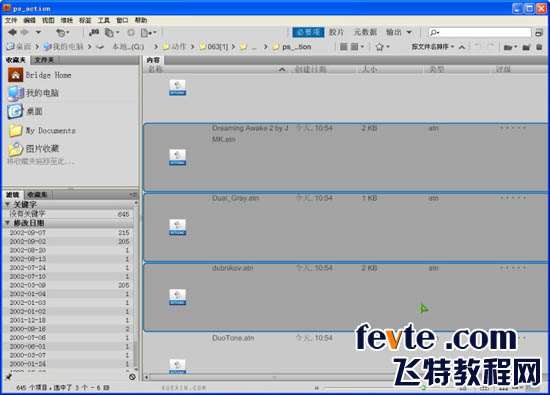Select 文件夹 panel tab
Viewport: 550px width, 395px height.
44,60
